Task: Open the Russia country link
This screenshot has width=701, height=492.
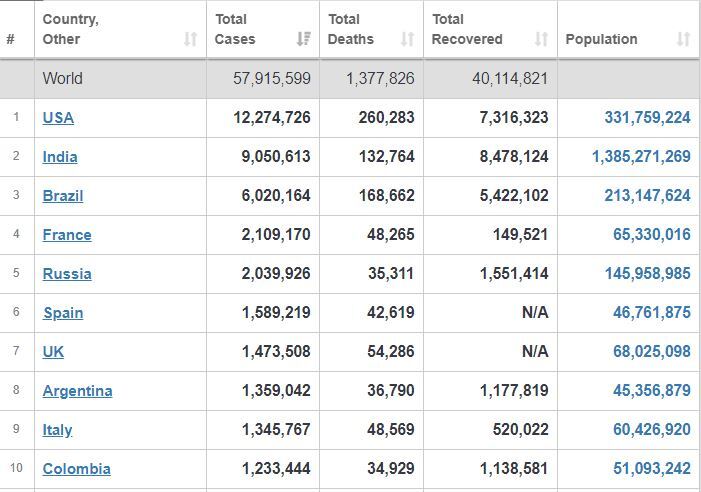Action: (x=67, y=273)
